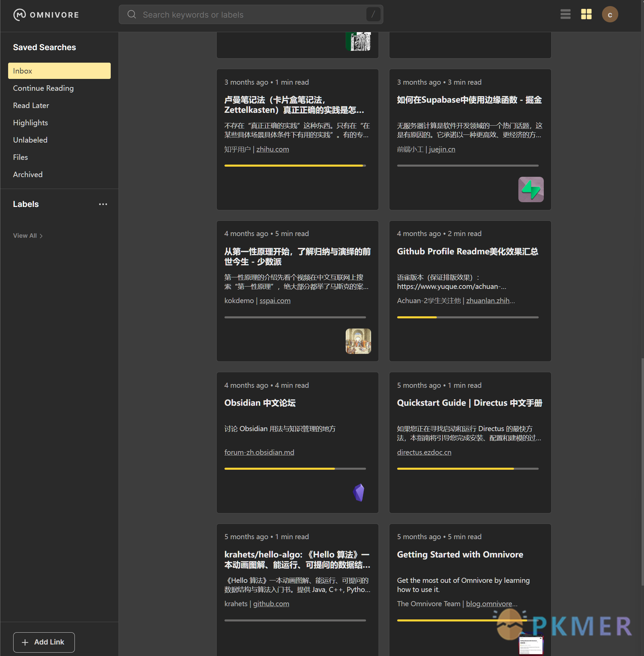The image size is (644, 656).
Task: Click the krahets author name
Action: pyautogui.click(x=236, y=604)
